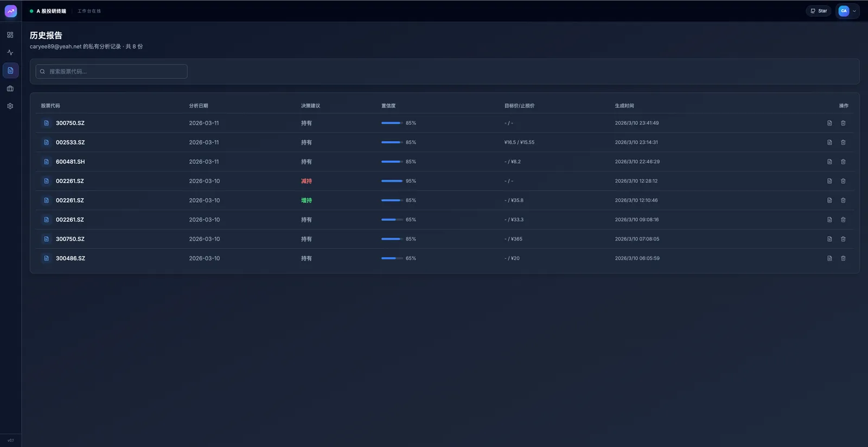View report for 300750.SZ dated 2026-03-11

click(829, 123)
